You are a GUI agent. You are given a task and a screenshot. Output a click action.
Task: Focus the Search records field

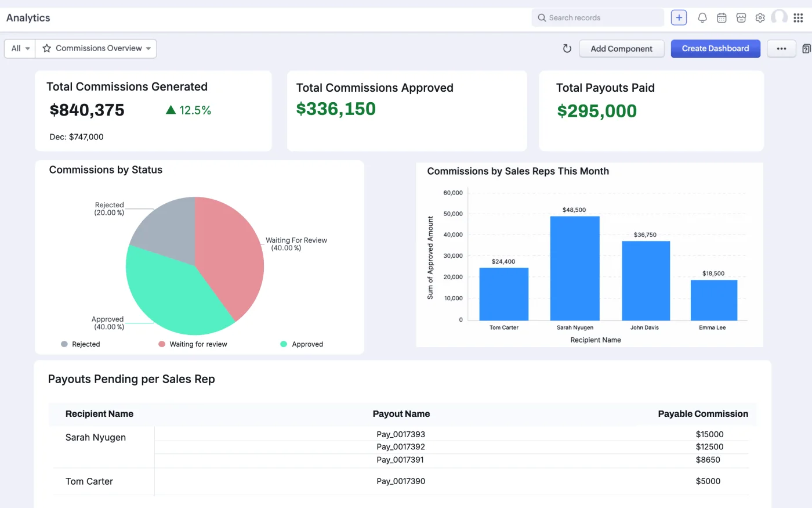tap(597, 18)
